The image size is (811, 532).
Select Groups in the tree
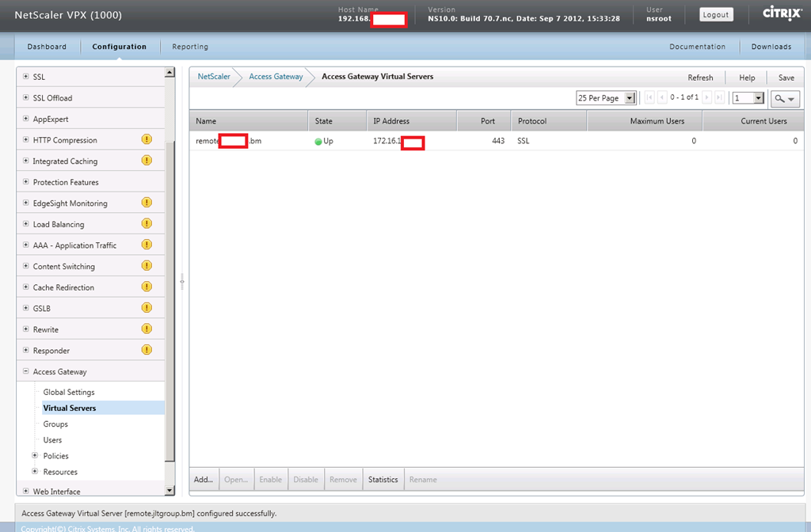[x=55, y=424]
